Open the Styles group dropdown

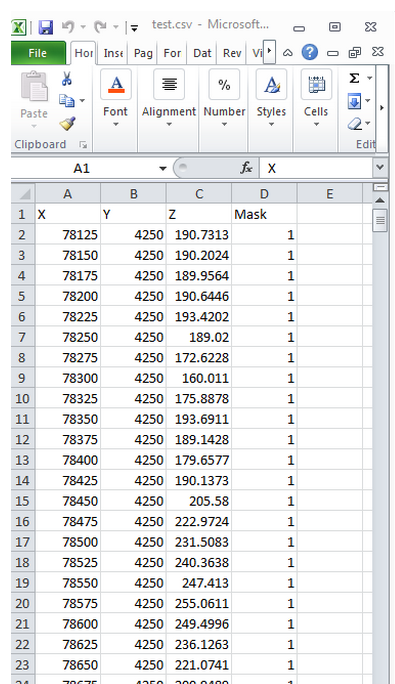(271, 124)
